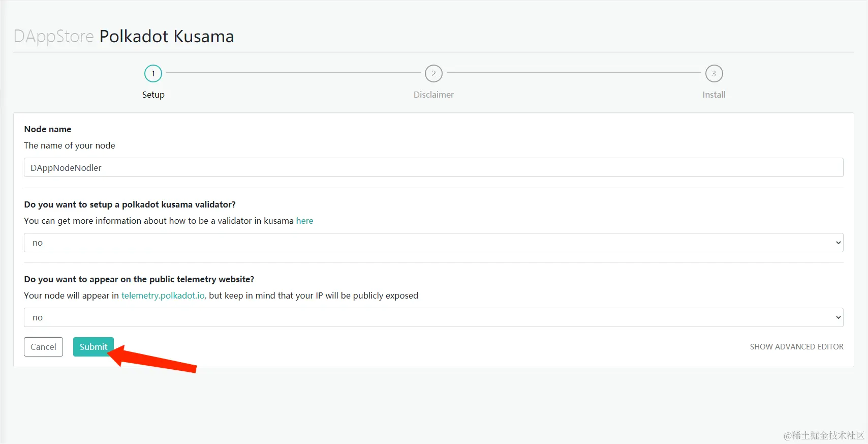Click the Polkadot Kusama heading
Viewport: 868px width, 444px height.
pos(167,37)
